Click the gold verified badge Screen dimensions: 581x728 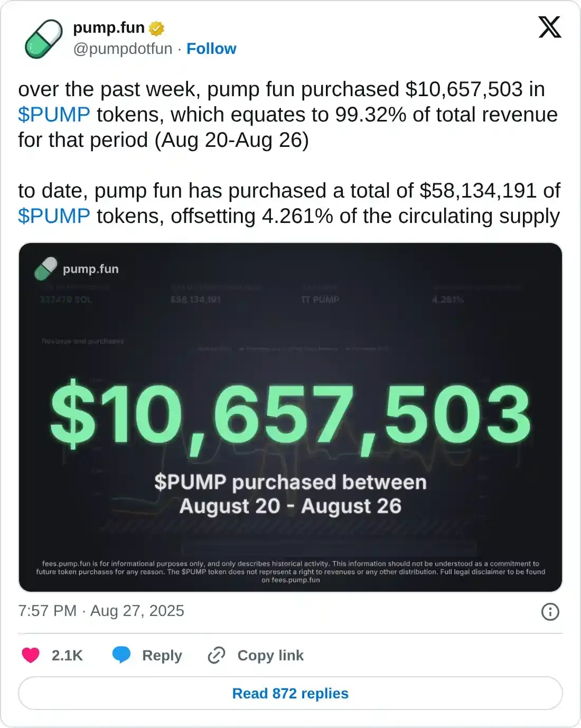[x=156, y=28]
